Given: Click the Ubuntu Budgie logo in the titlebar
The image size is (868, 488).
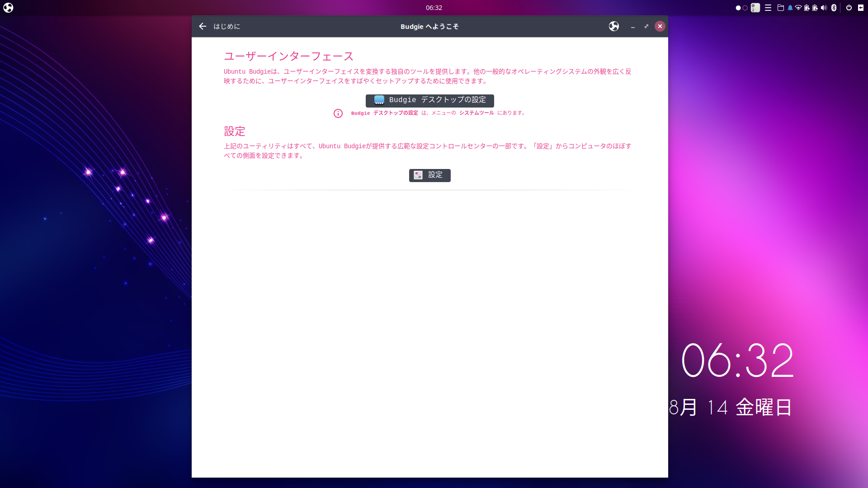Looking at the screenshot, I should pyautogui.click(x=613, y=26).
